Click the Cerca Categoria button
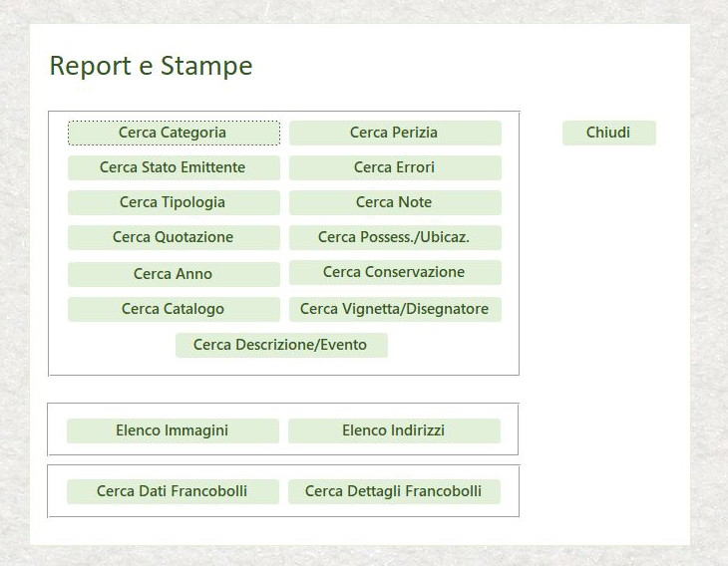Viewport: 728px width, 566px height. 174,133
